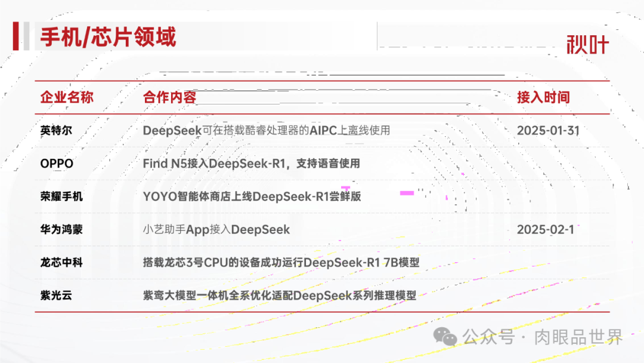The height and width of the screenshot is (363, 644).
Task: Select text YOYO智能体商店上线DeepSeek-R1尝鲜版
Action: point(252,196)
